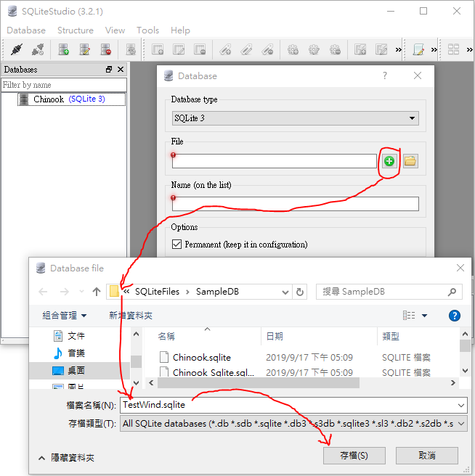The width and height of the screenshot is (475, 476).
Task: Go up one folder level arrow
Action: coord(97,292)
